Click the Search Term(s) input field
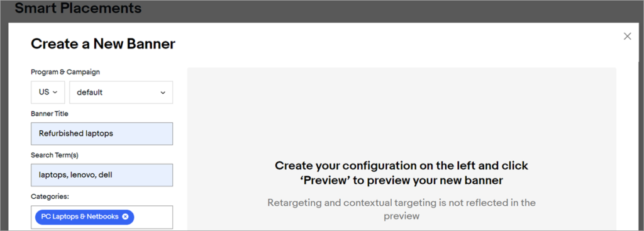The height and width of the screenshot is (231, 644). [102, 175]
